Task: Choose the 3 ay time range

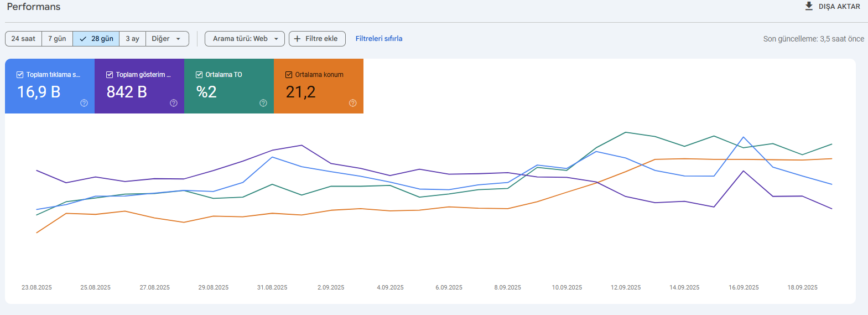Action: point(132,39)
